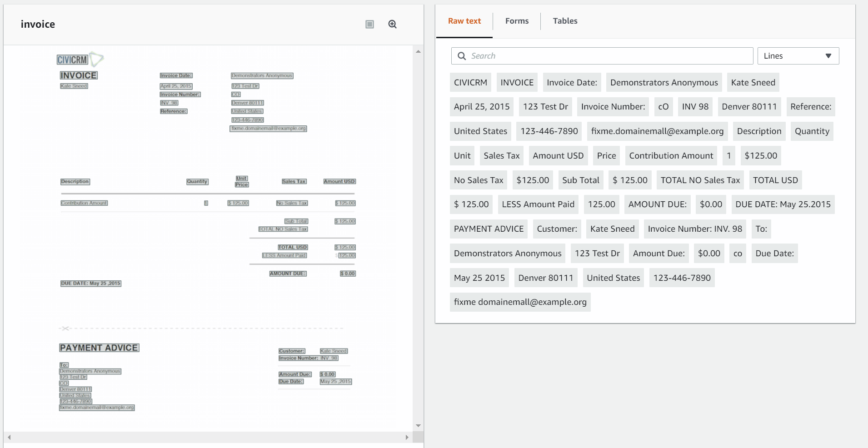This screenshot has height=448, width=868.
Task: Select the 'Price' result chip
Action: click(606, 156)
